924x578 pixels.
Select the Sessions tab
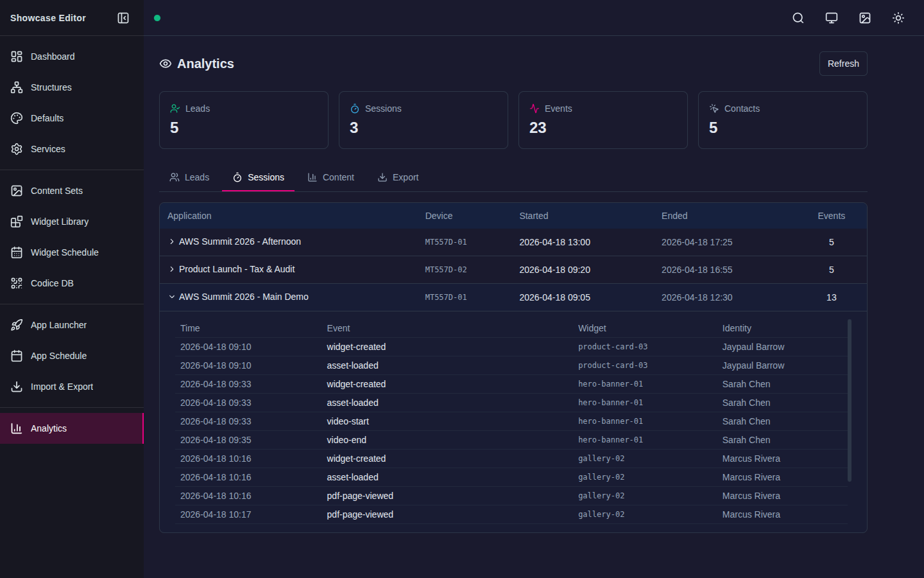coord(258,177)
